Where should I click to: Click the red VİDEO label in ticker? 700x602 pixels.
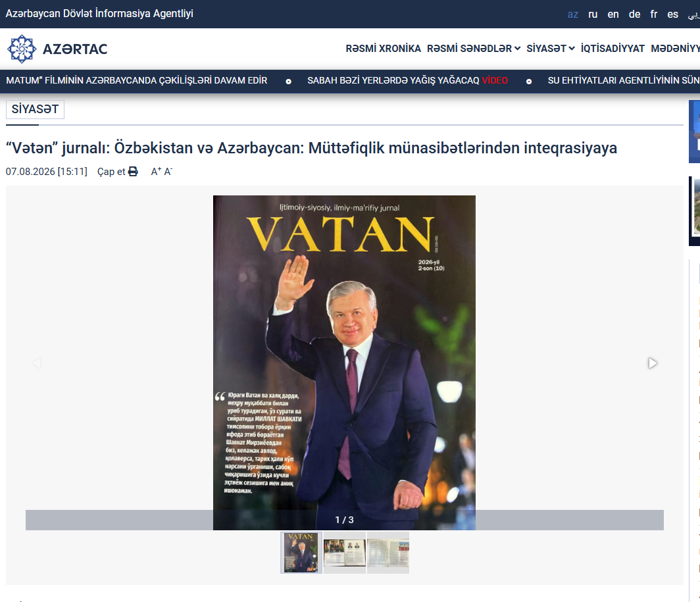tap(495, 80)
